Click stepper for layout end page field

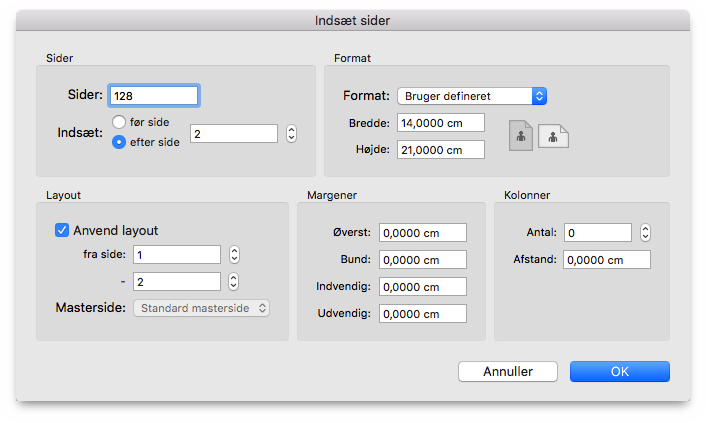pyautogui.click(x=233, y=282)
